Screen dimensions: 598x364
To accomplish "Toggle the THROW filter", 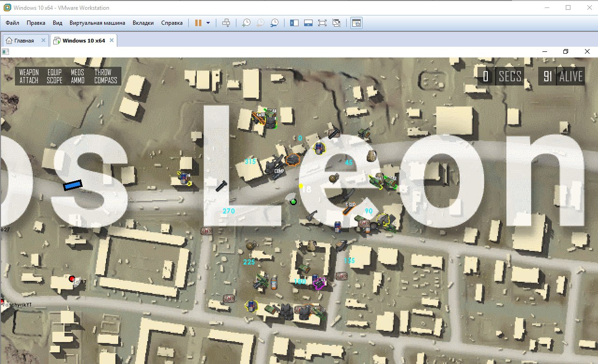I will [103, 72].
